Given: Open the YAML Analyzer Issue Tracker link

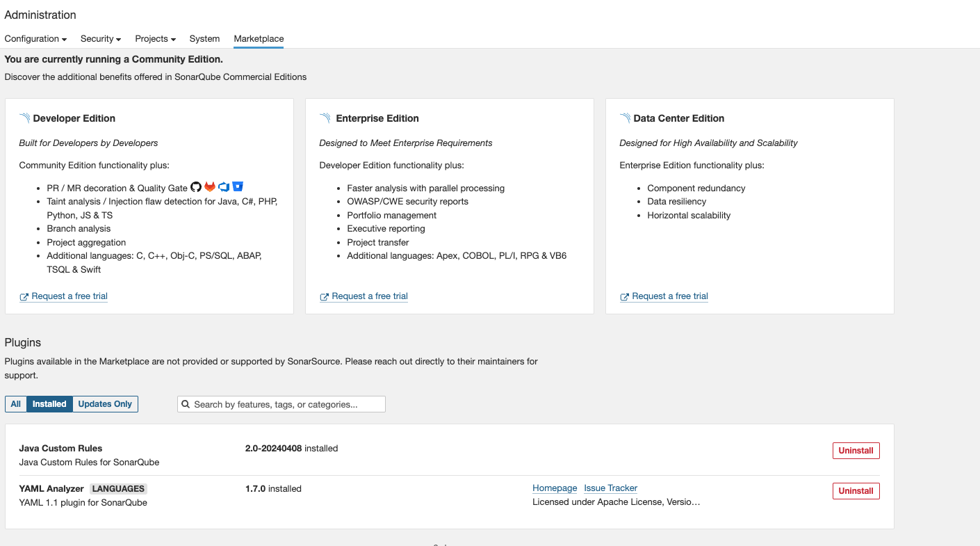Looking at the screenshot, I should 610,488.
